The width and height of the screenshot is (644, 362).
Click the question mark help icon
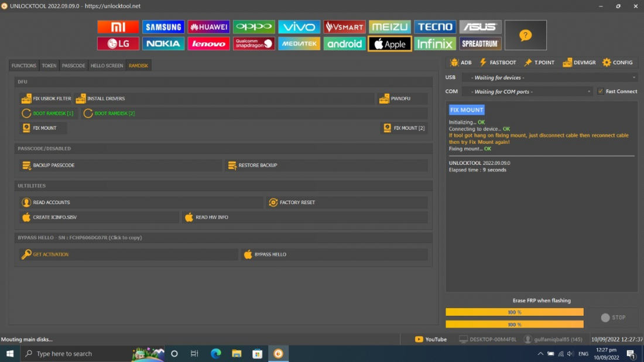pyautogui.click(x=525, y=35)
